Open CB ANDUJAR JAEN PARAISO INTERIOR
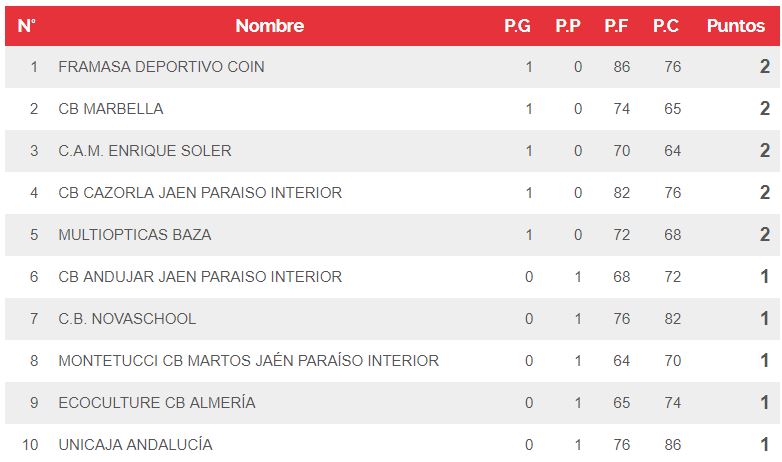The image size is (782, 462). (x=200, y=277)
